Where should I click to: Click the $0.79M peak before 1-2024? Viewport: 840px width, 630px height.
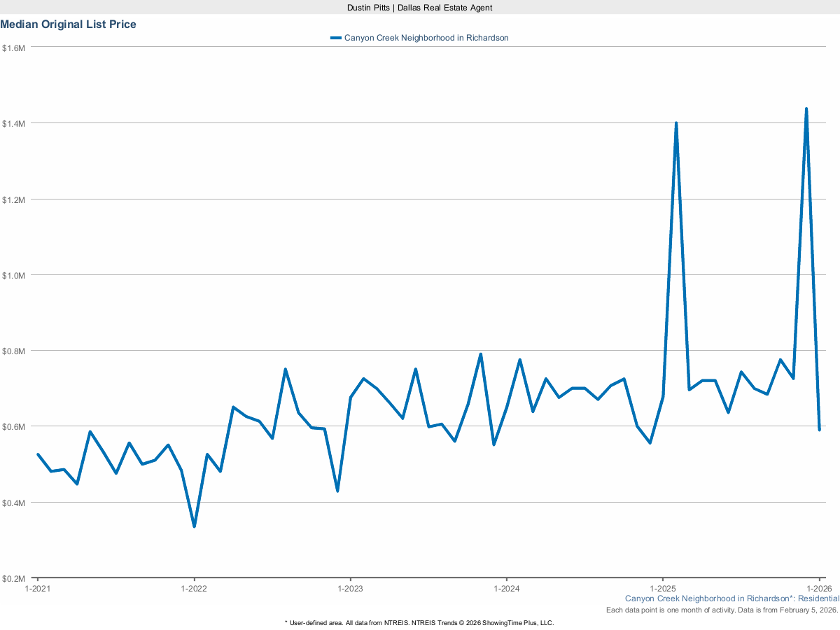click(x=480, y=354)
